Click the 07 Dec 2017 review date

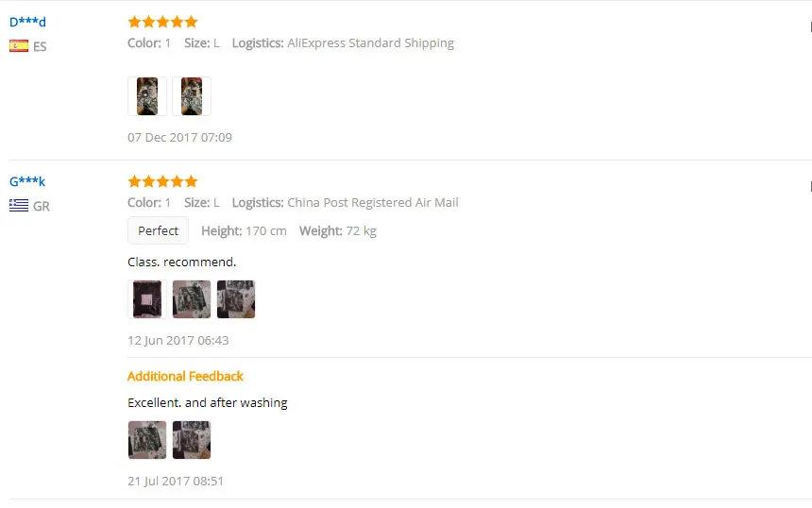pyautogui.click(x=179, y=137)
